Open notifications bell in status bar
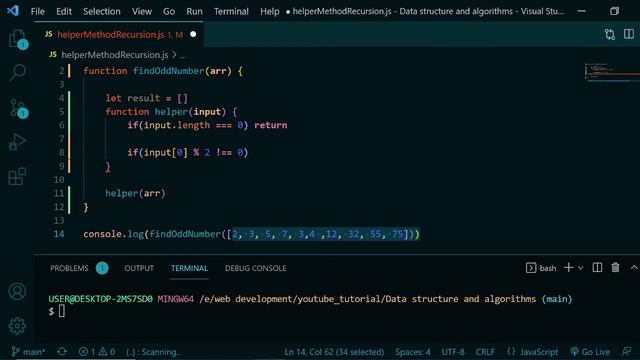This screenshot has width=640, height=360. point(626,351)
